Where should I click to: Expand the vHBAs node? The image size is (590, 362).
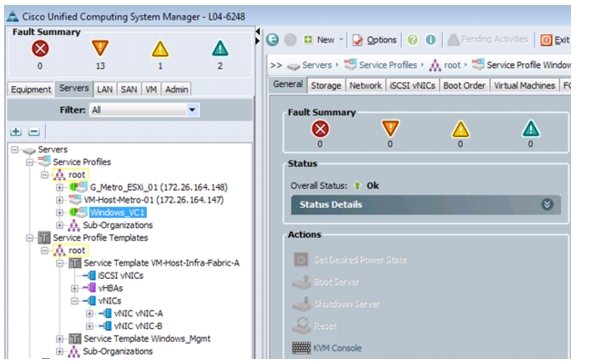[75, 288]
